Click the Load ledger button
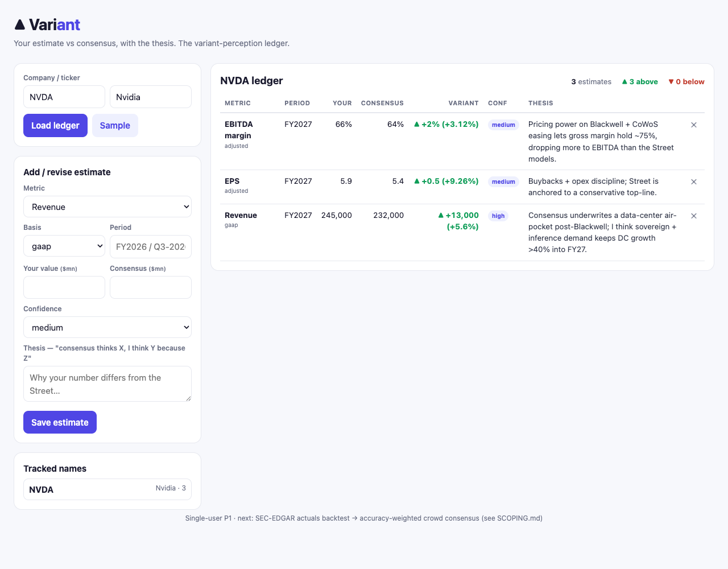 point(55,125)
